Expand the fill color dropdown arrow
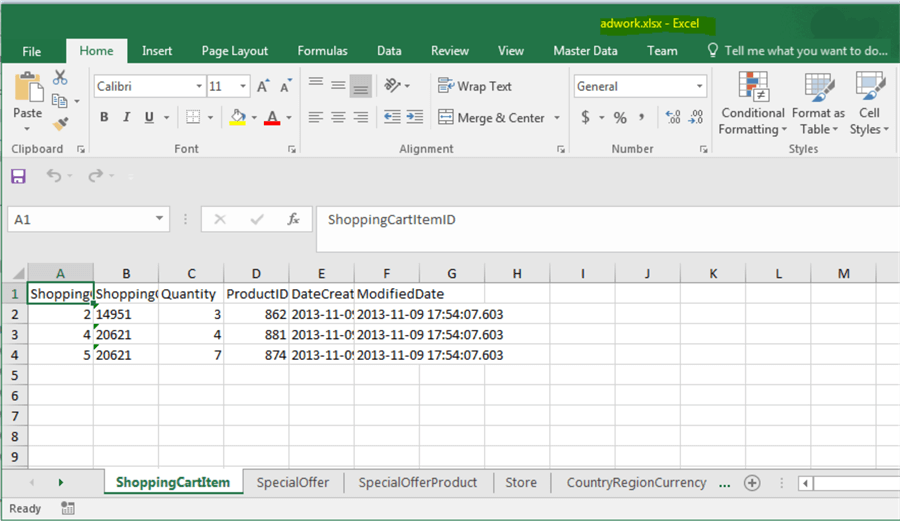The height and width of the screenshot is (521, 900). tap(254, 118)
